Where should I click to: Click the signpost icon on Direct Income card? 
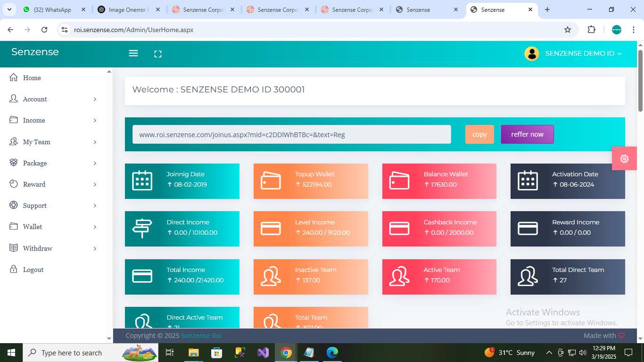click(x=141, y=229)
